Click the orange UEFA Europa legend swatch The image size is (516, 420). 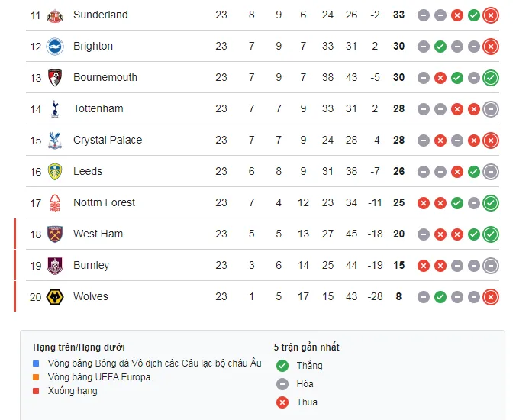36,377
